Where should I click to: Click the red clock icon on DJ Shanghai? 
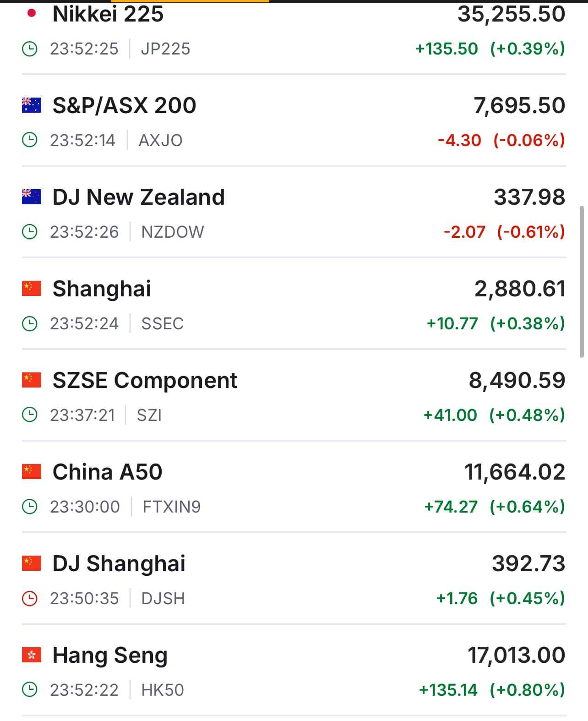click(x=30, y=598)
